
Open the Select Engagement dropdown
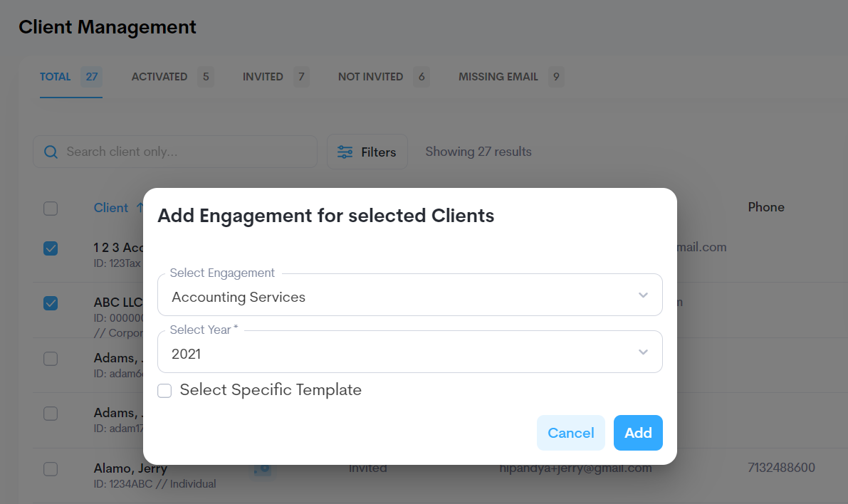click(409, 294)
